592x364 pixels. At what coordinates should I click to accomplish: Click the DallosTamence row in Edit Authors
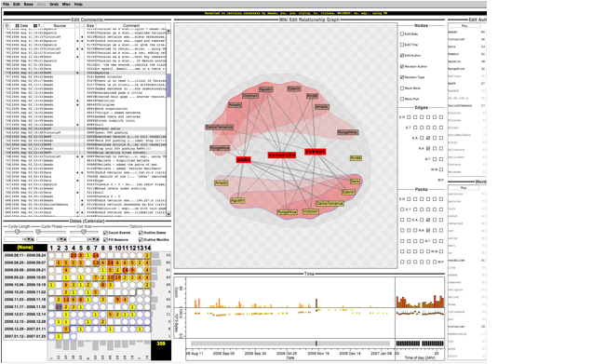click(x=466, y=106)
